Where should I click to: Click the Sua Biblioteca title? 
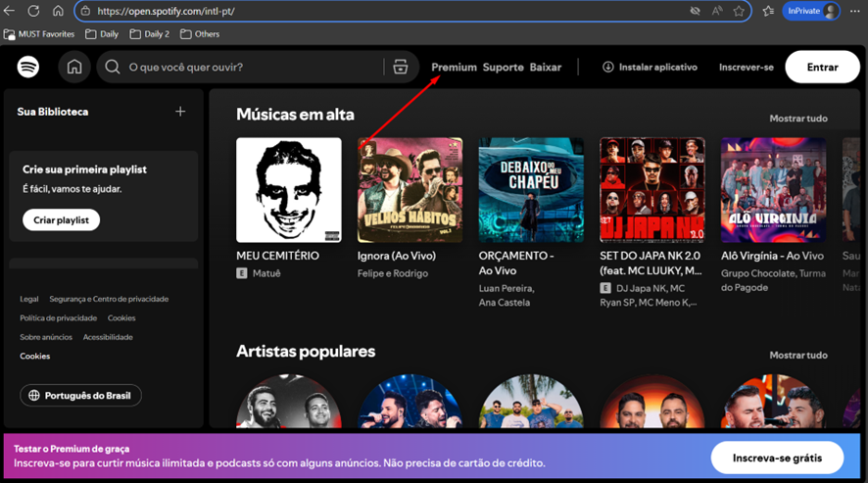(53, 112)
